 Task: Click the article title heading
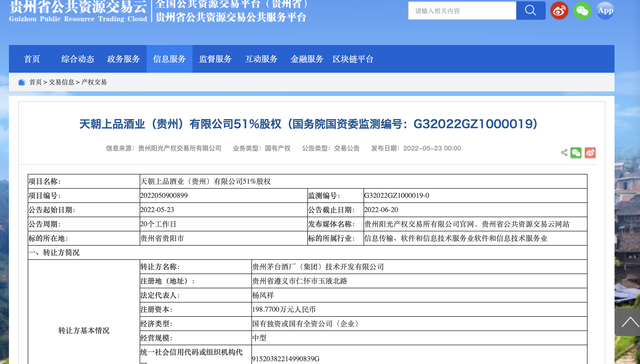(308, 124)
